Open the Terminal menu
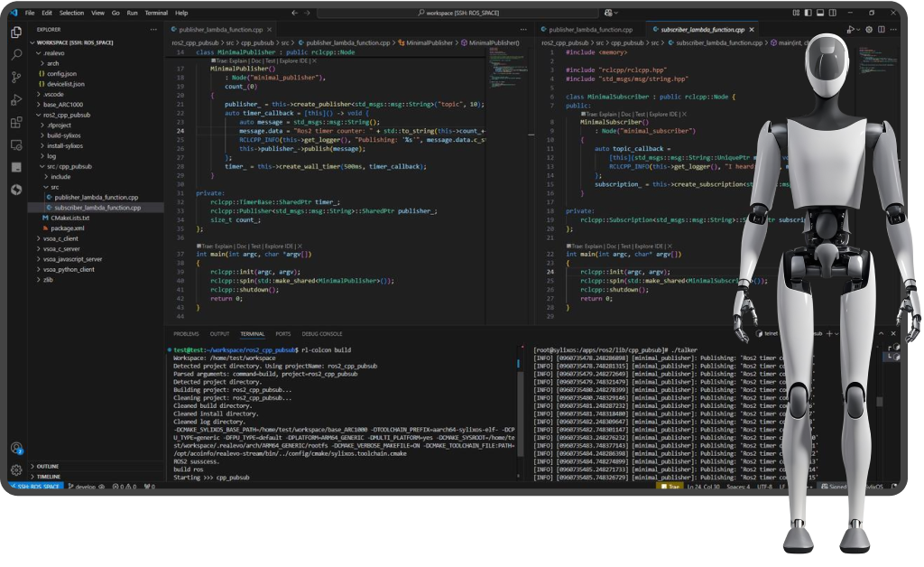 [156, 13]
